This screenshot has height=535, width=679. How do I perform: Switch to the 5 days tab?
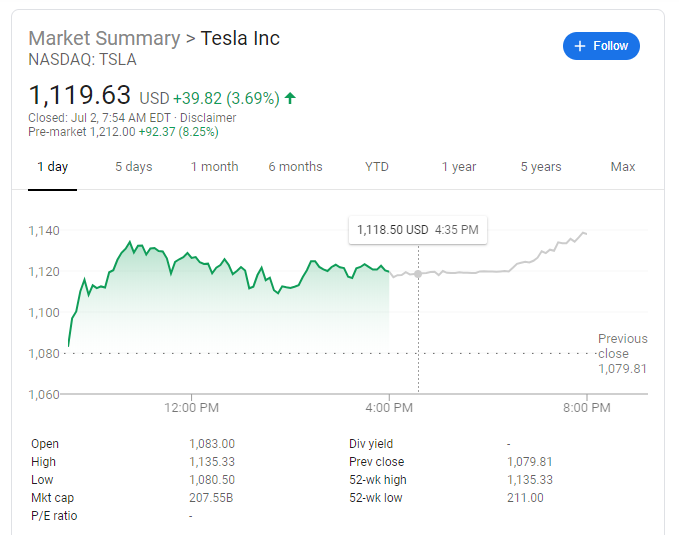133,167
